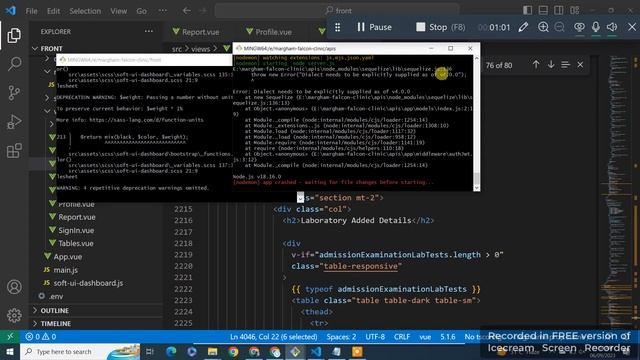Open soft-ui-dashboard.js in the file tree

(88, 283)
